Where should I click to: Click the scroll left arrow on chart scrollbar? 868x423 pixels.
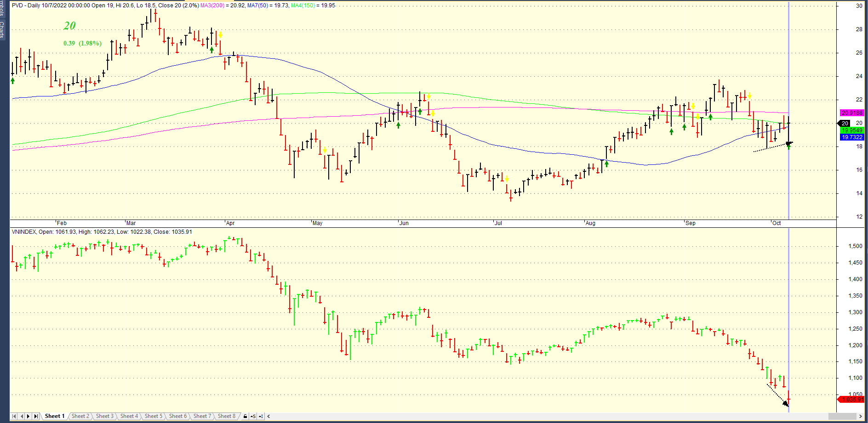click(268, 416)
